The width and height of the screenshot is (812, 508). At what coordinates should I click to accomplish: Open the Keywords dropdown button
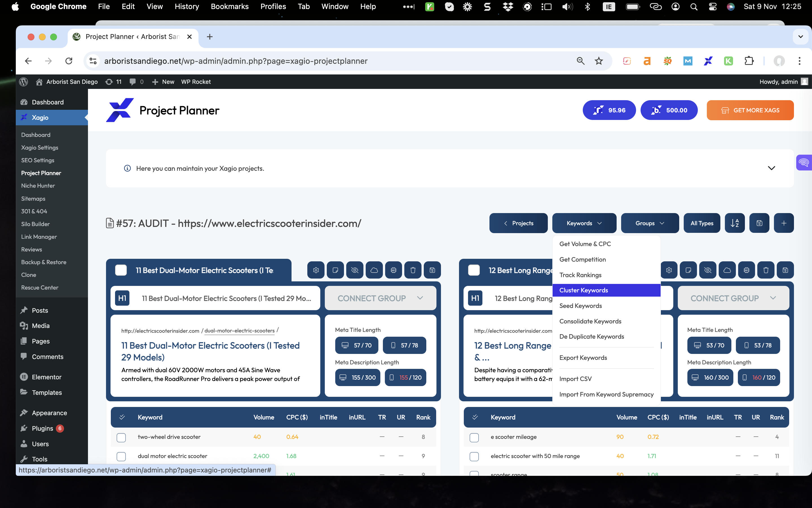(584, 223)
